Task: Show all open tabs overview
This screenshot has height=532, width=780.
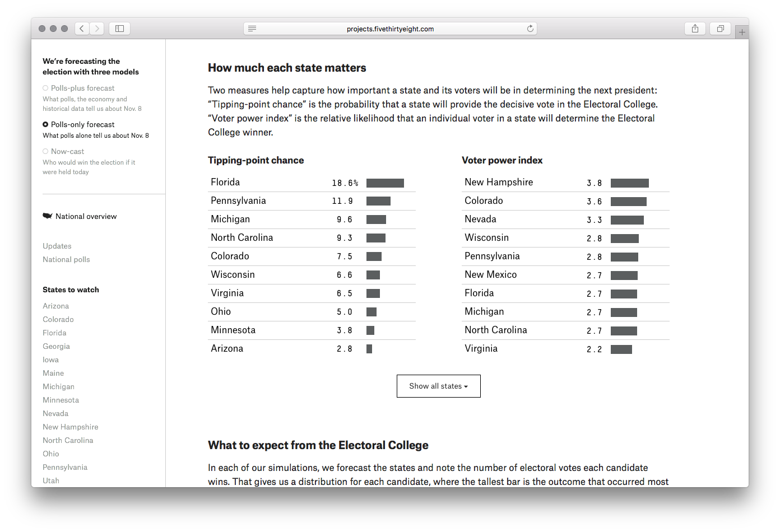Action: (x=720, y=28)
